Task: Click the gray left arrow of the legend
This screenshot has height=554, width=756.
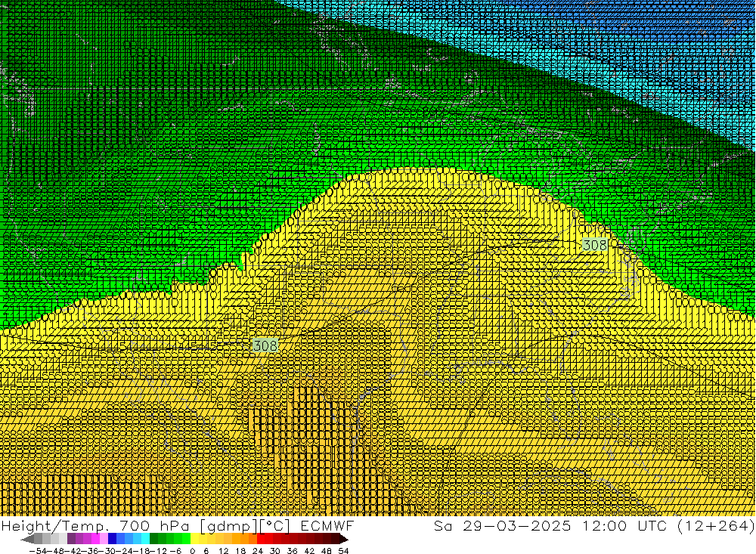Action: click(27, 539)
